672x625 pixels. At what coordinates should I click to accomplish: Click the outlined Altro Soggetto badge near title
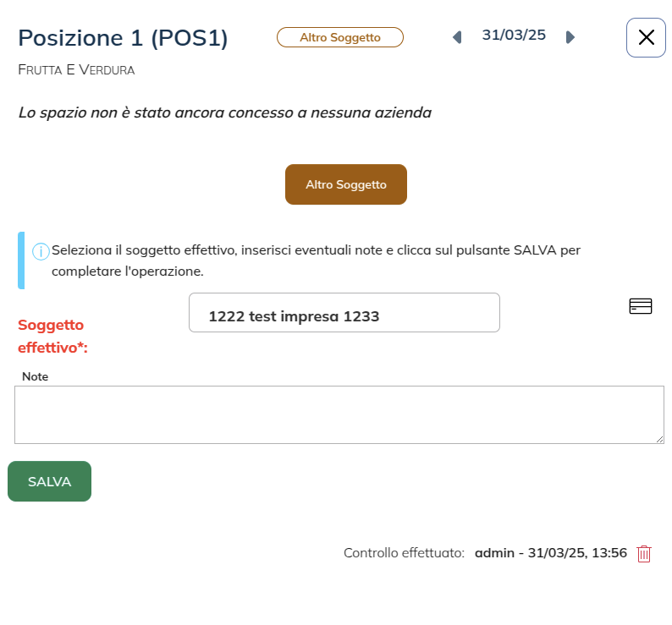340,37
